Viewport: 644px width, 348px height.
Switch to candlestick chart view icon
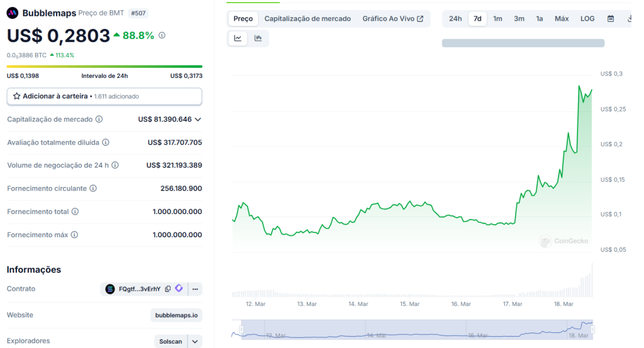[x=258, y=38]
